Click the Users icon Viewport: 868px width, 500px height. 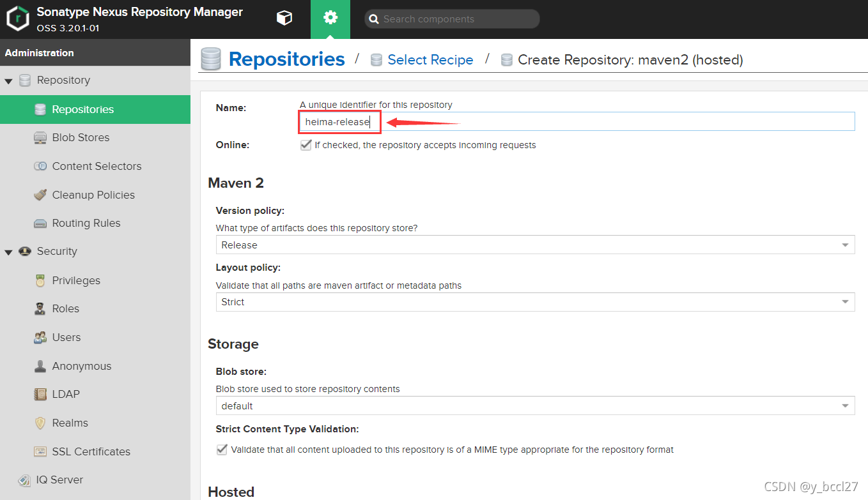click(x=40, y=337)
